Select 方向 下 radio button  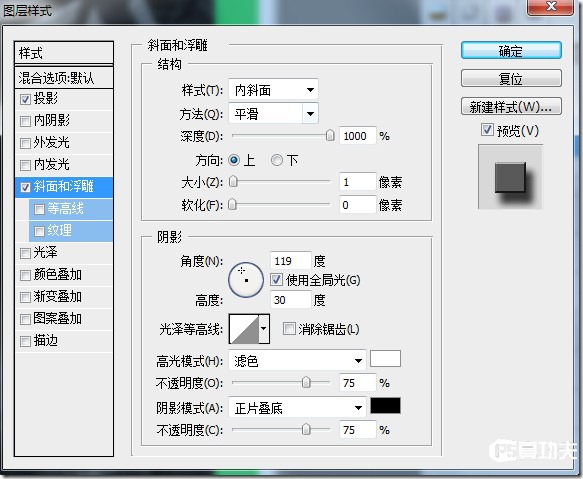(276, 160)
